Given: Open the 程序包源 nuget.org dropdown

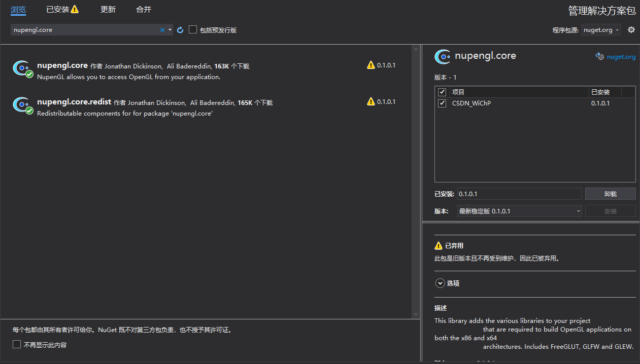Looking at the screenshot, I should [601, 29].
